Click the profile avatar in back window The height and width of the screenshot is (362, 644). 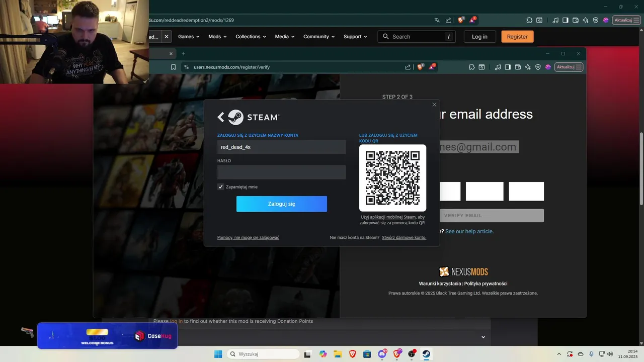[x=606, y=20]
